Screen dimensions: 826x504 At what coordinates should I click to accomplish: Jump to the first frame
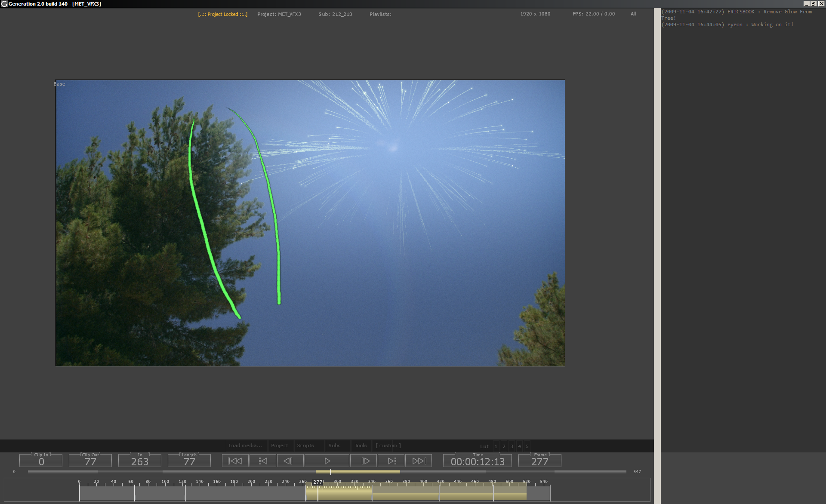click(x=235, y=461)
